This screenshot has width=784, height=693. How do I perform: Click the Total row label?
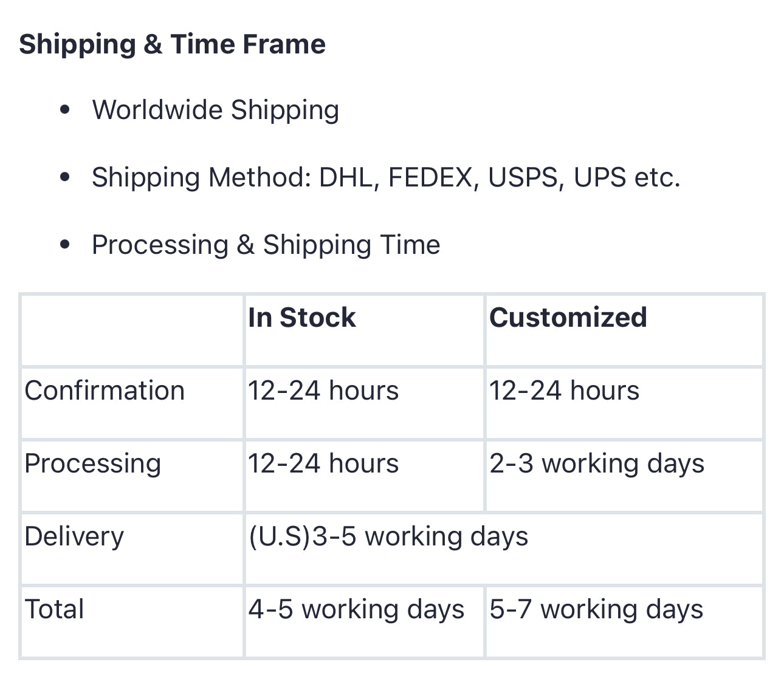(54, 609)
